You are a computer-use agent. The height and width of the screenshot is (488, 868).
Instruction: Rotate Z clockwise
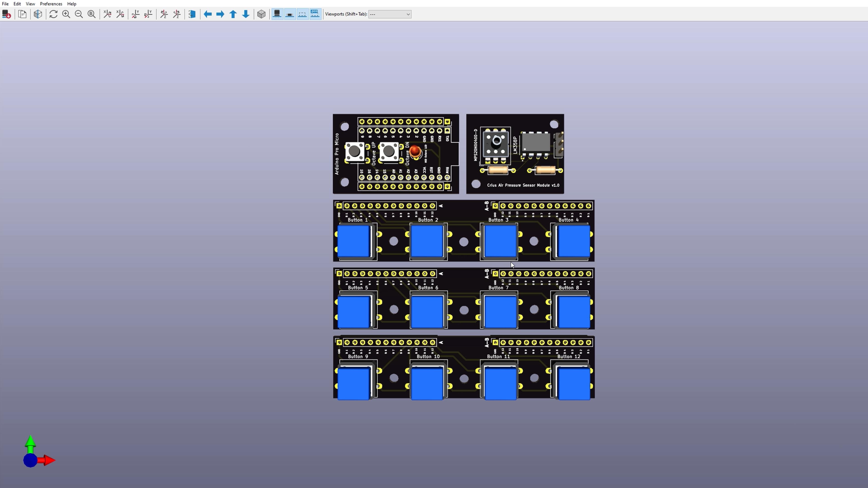(x=164, y=14)
